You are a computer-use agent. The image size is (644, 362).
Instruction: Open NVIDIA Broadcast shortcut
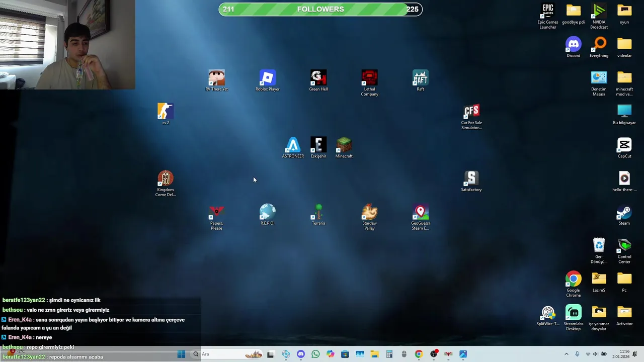click(x=599, y=16)
